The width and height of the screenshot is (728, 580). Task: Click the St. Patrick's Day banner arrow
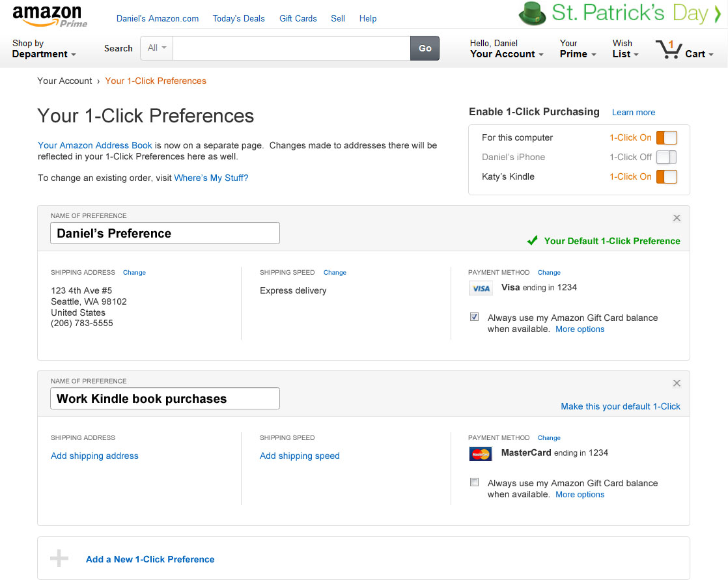point(718,14)
